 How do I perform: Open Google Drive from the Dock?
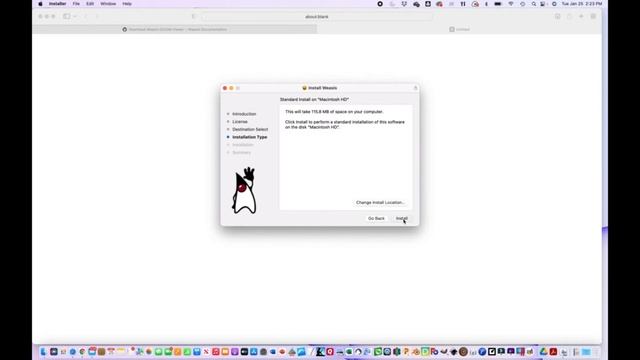543,351
